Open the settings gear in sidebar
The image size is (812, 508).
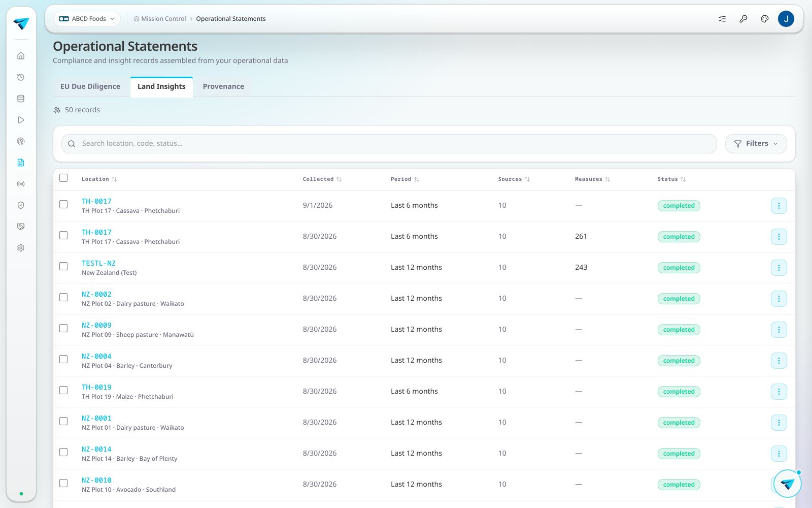pos(21,248)
